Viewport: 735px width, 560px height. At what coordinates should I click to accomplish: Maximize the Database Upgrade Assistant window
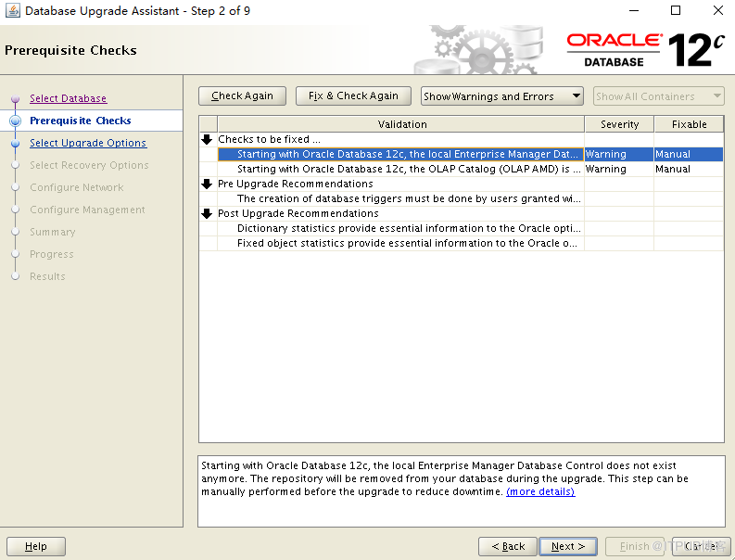point(676,10)
